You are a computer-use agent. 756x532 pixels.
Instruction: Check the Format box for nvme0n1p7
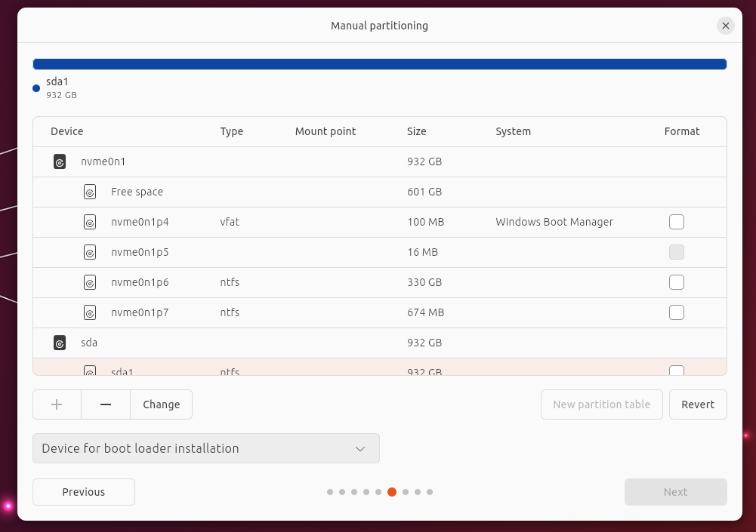tap(676, 312)
